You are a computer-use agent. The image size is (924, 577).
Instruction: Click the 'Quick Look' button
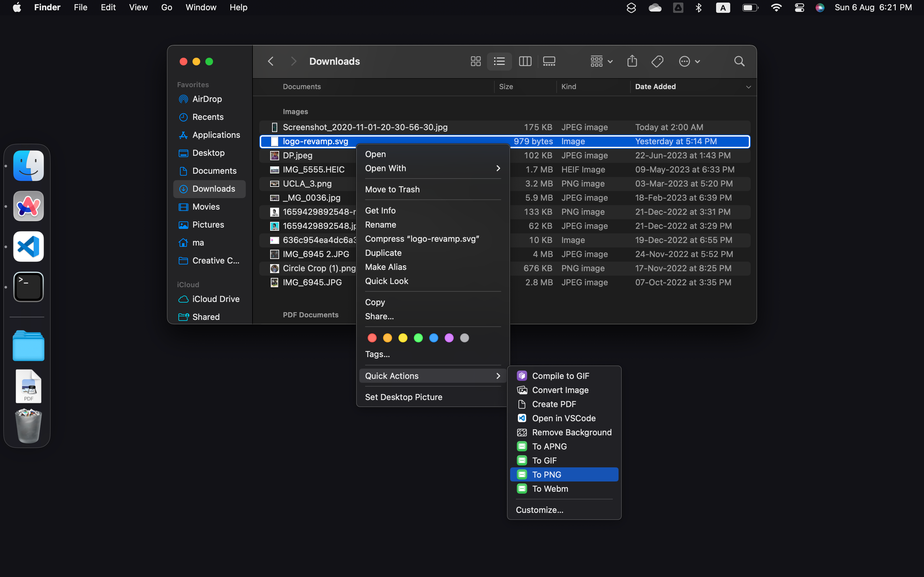click(x=387, y=280)
